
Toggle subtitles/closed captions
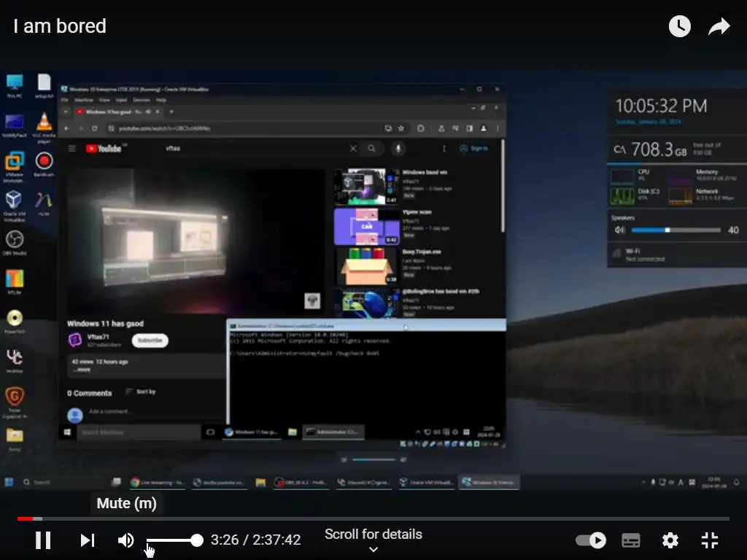[x=631, y=540]
